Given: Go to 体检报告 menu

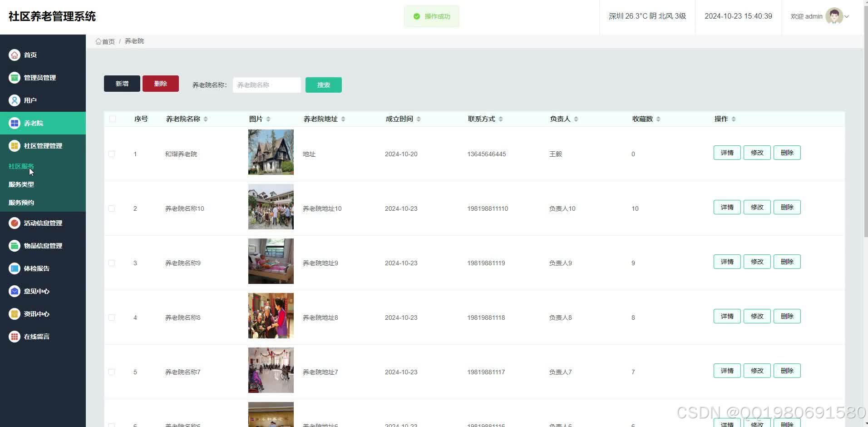Looking at the screenshot, I should coord(43,268).
